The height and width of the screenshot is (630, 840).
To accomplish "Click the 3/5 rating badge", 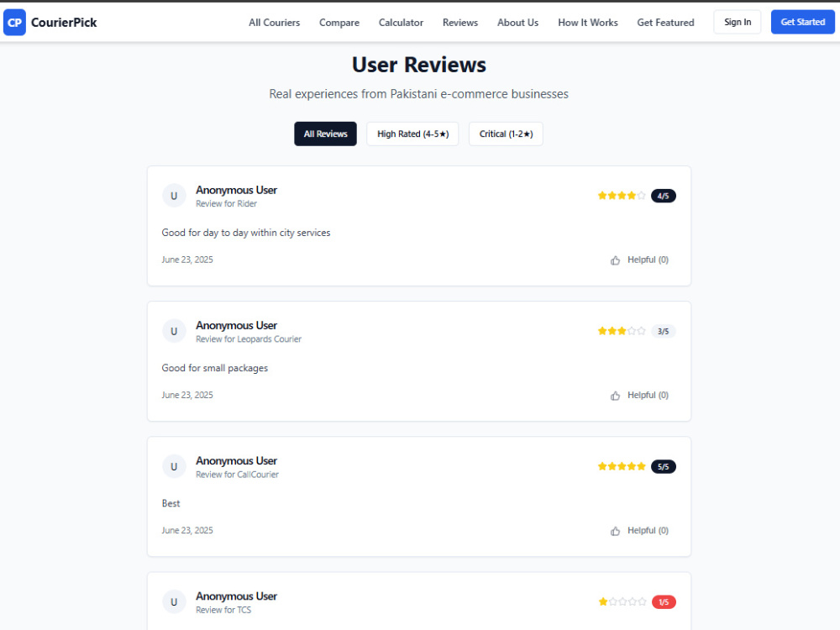I will [x=664, y=332].
